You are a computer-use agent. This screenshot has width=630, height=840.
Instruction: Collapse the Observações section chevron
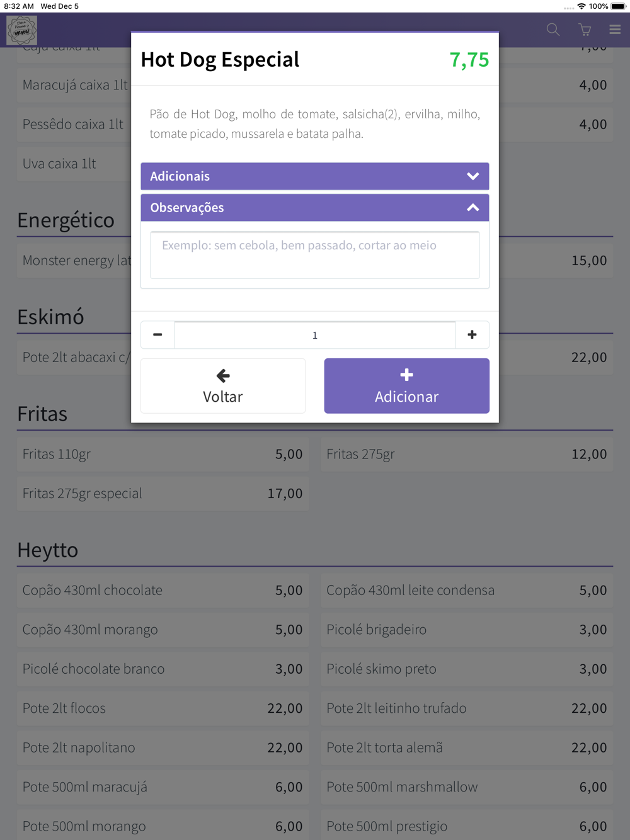473,208
